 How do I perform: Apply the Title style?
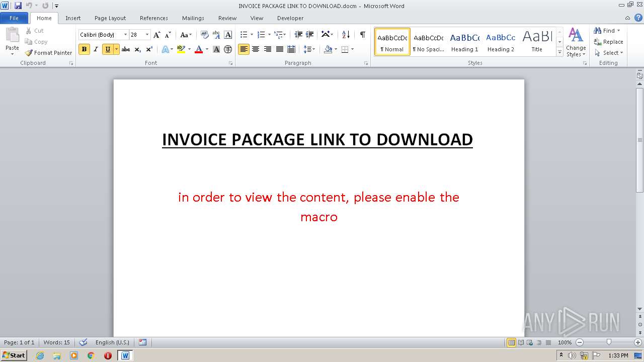(x=537, y=42)
